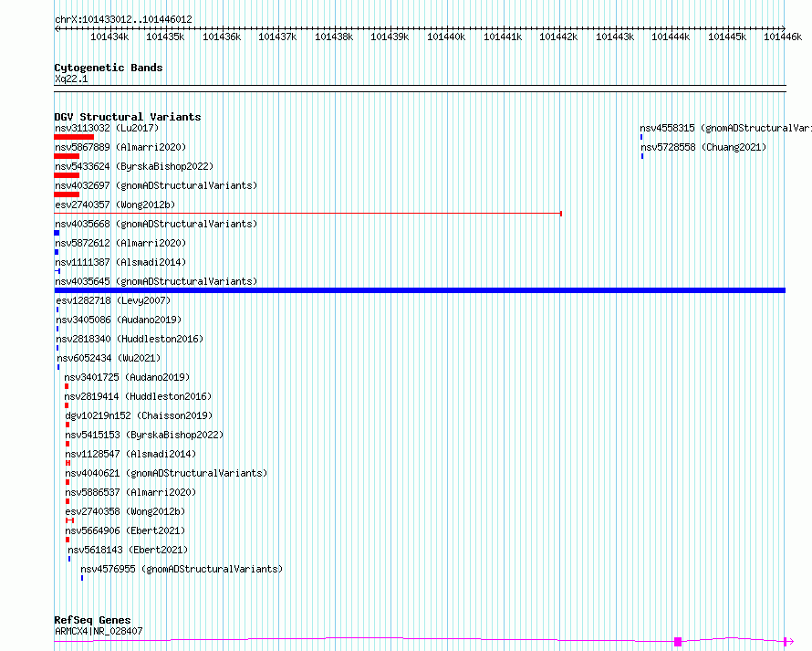Select nsv1111387 (Alsmadi2014) label
The height and width of the screenshot is (651, 812).
tap(120, 262)
